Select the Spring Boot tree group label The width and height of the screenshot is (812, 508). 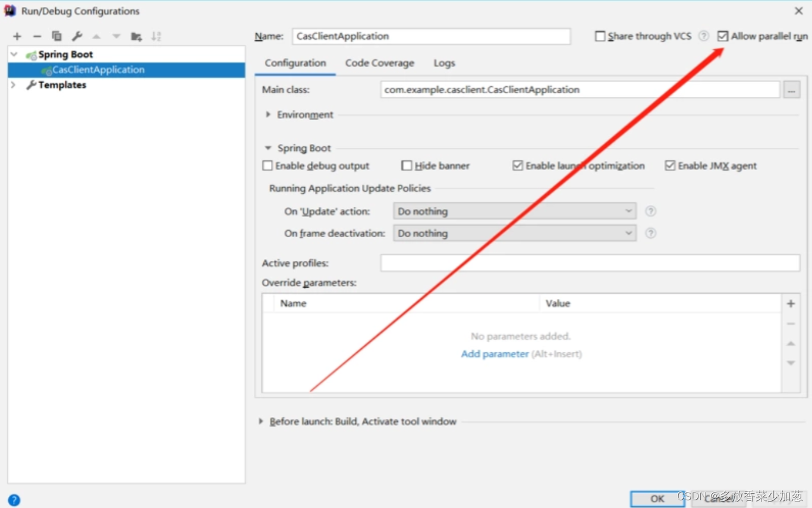(x=66, y=55)
